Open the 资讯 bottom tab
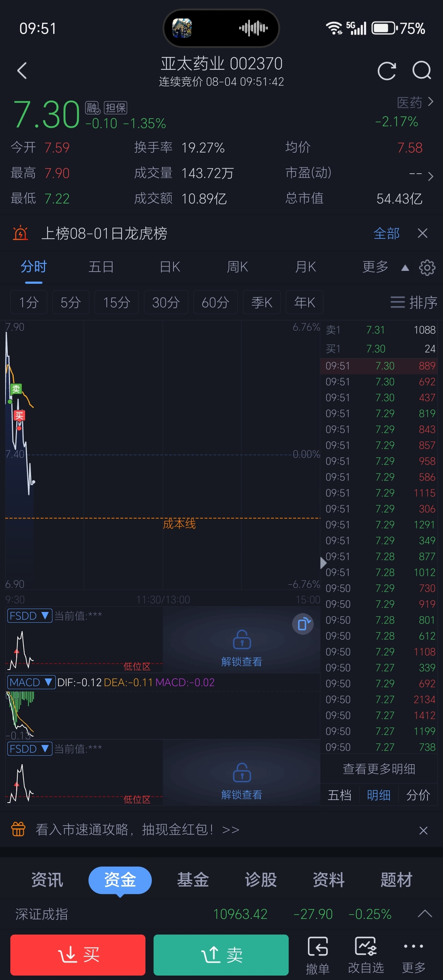 47,880
